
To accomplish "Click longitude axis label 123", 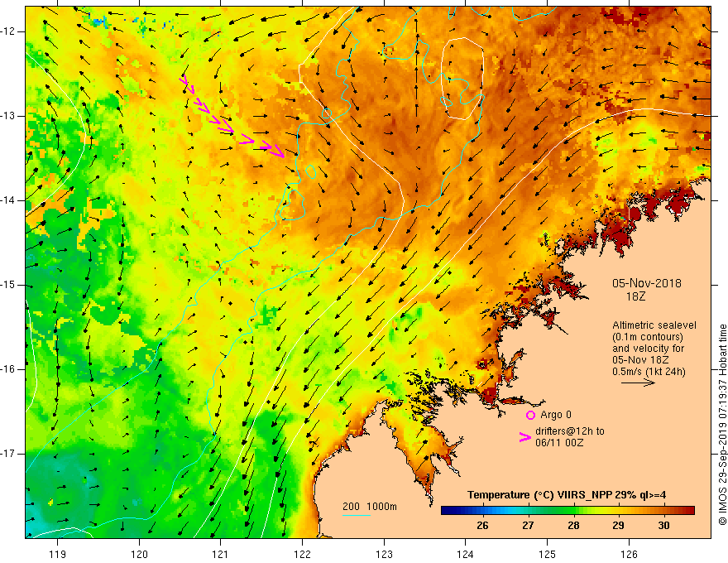I will 384,554.
